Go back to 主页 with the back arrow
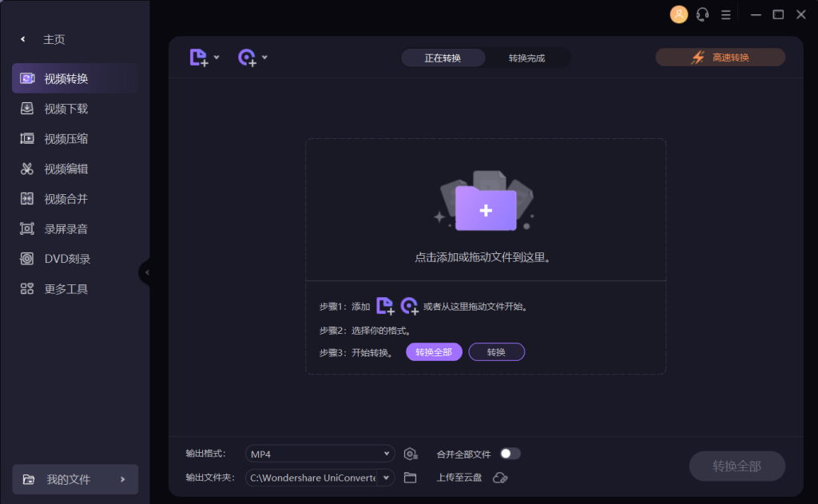This screenshot has height=504, width=818. (x=23, y=39)
